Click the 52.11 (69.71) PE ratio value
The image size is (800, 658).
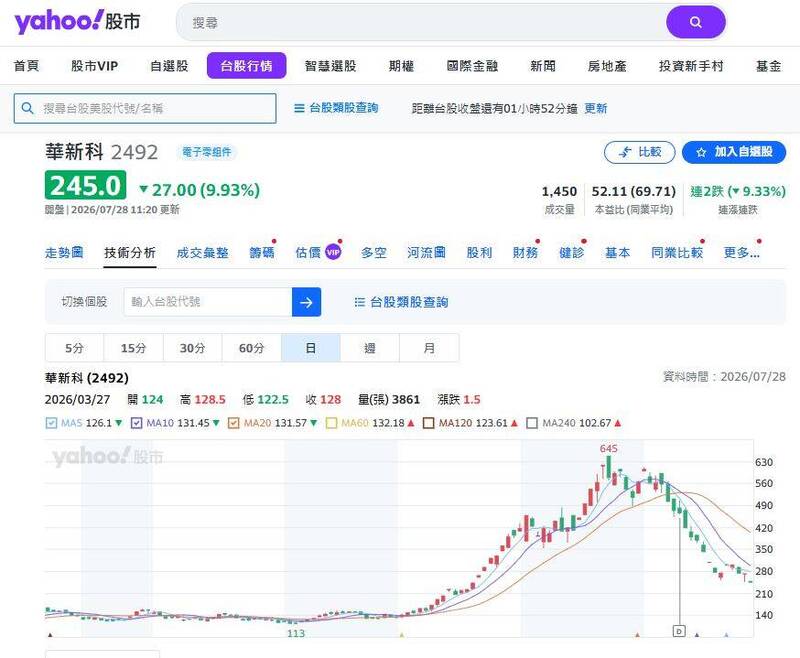click(x=634, y=191)
